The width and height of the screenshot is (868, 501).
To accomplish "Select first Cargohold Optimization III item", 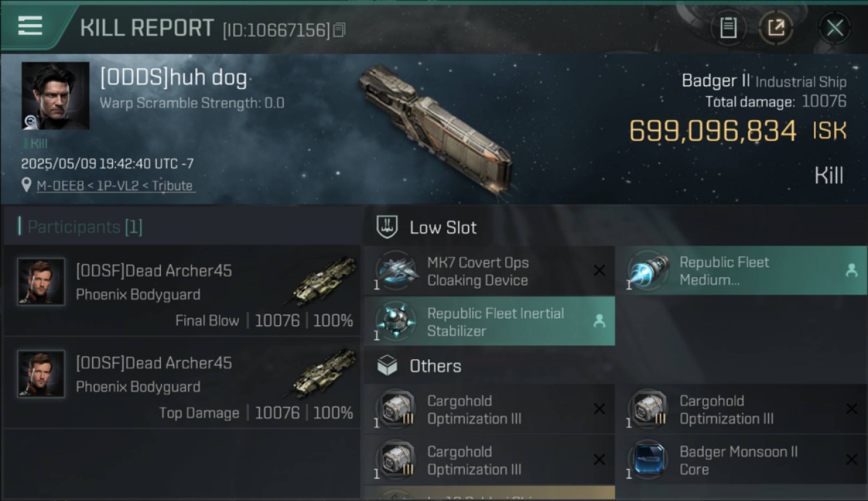I will [x=489, y=409].
